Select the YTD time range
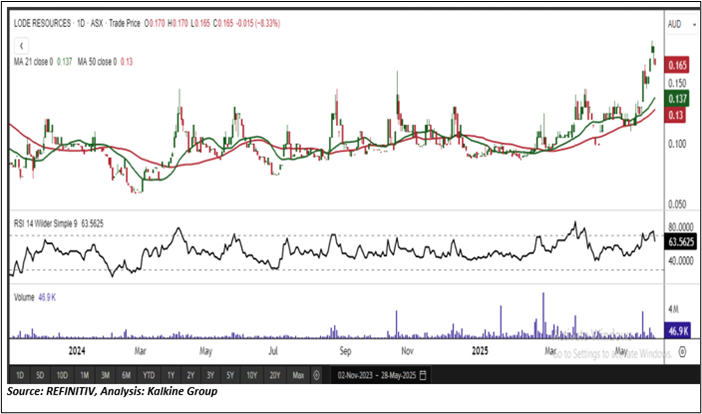 click(x=149, y=375)
